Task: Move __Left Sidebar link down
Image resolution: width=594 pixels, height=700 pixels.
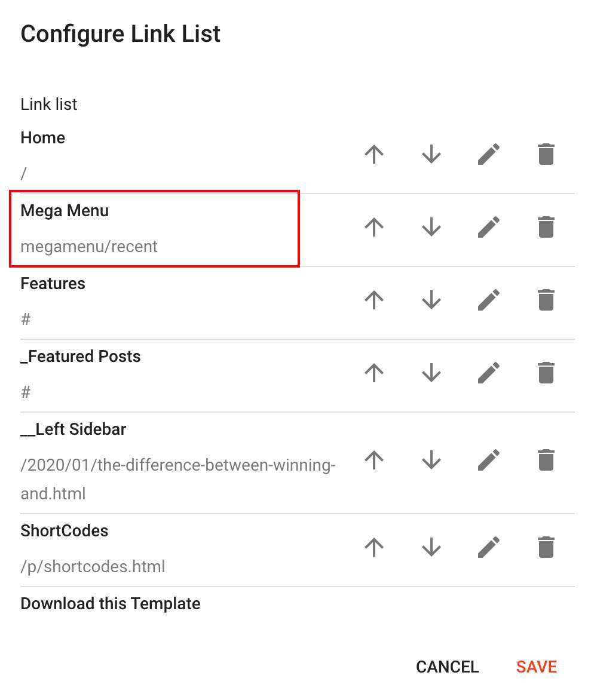Action: pyautogui.click(x=431, y=460)
